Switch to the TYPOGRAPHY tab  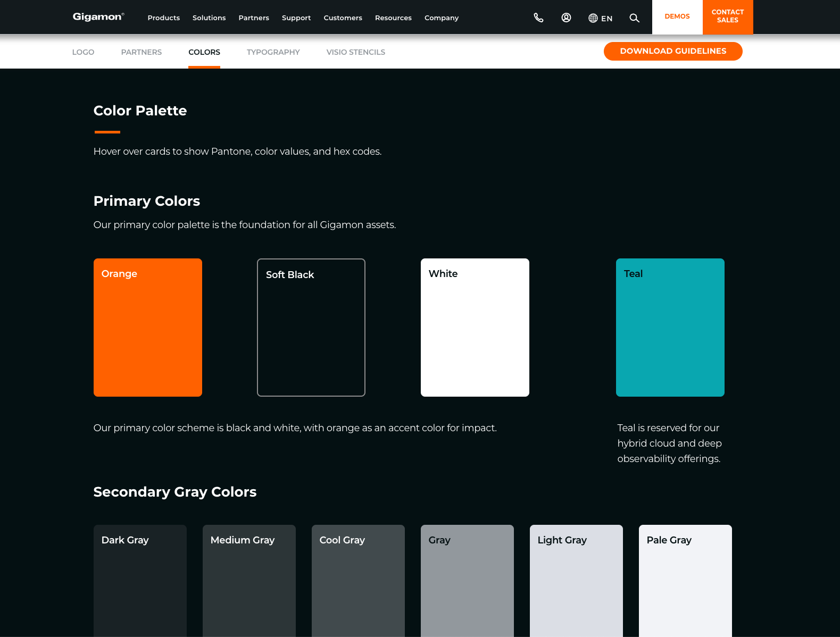pyautogui.click(x=273, y=52)
